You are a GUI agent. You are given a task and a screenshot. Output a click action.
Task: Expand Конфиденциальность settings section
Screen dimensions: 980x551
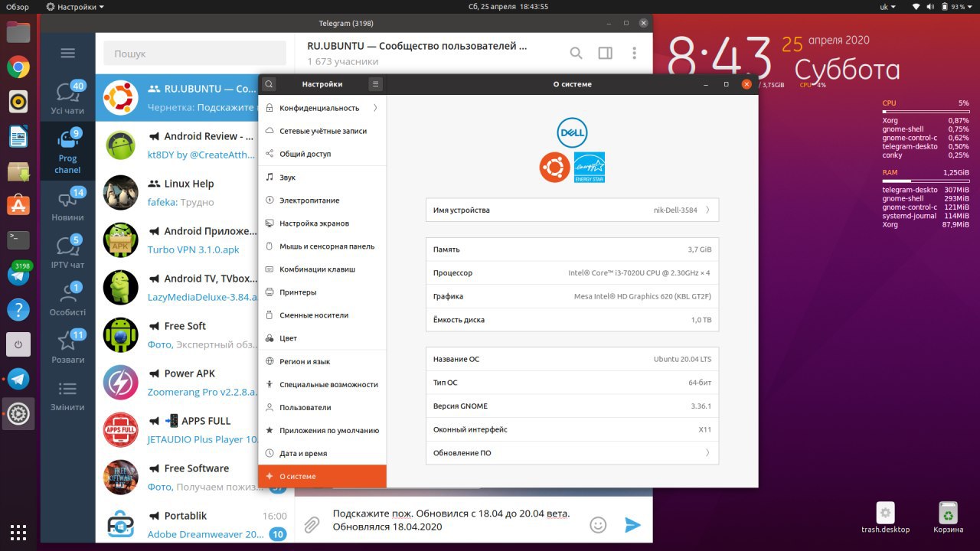[322, 108]
